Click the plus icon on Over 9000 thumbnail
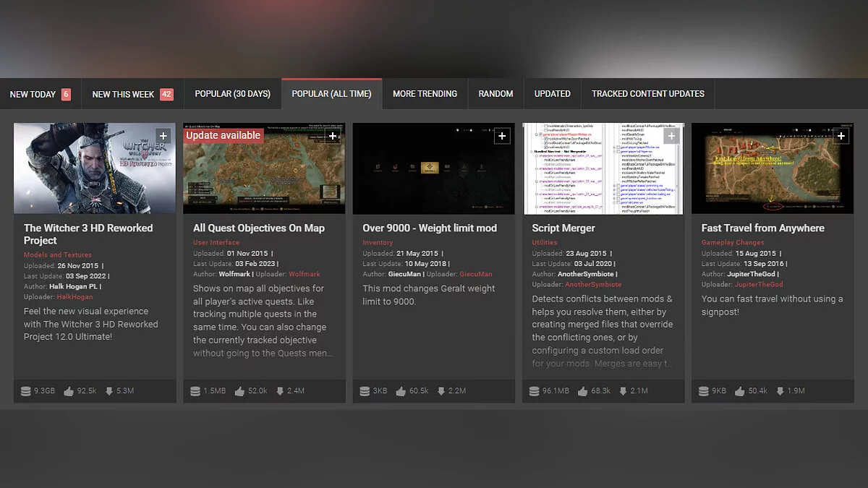868x488 pixels. pos(502,136)
